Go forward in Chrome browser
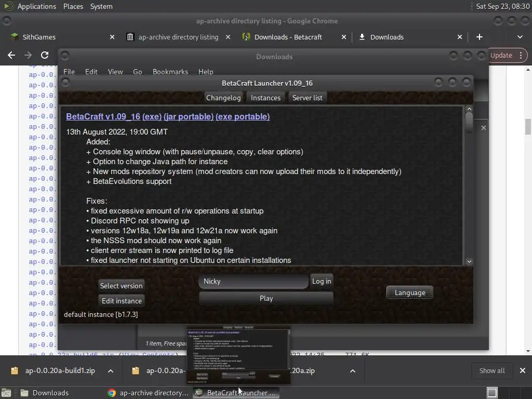 28,55
